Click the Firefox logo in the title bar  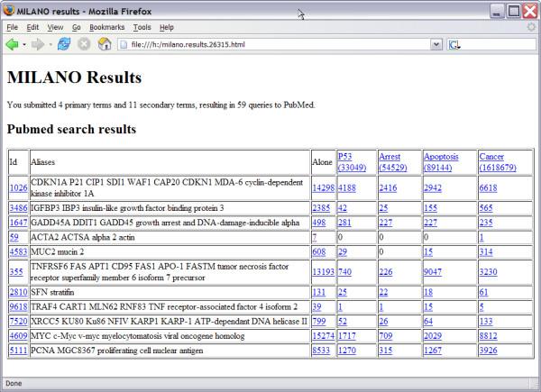pyautogui.click(x=9, y=11)
